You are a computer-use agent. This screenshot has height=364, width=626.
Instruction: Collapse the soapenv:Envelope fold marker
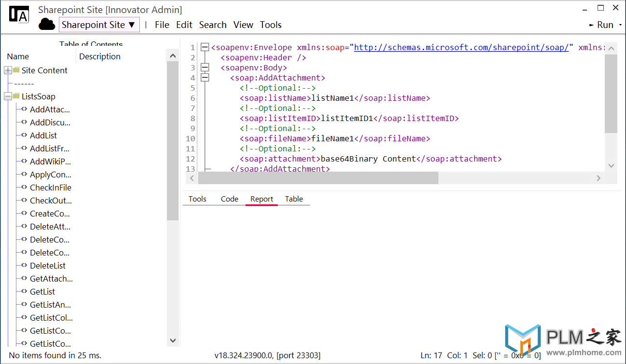pyautogui.click(x=205, y=47)
